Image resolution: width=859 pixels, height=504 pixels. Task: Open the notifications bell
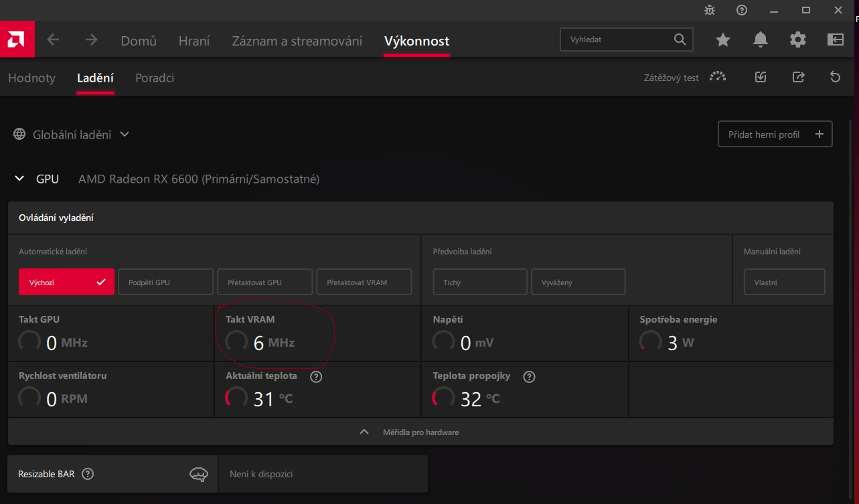761,40
